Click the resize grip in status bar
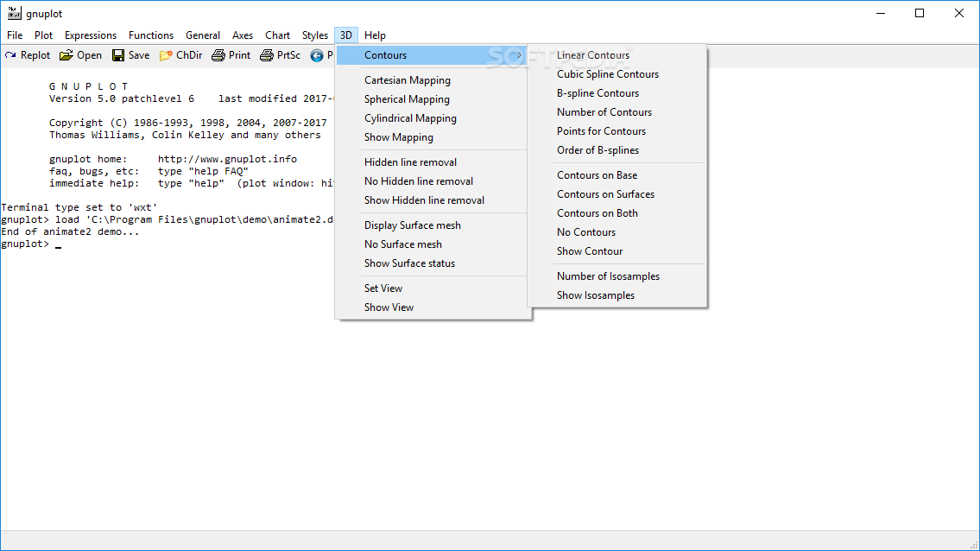This screenshot has width=980, height=551. (x=973, y=545)
